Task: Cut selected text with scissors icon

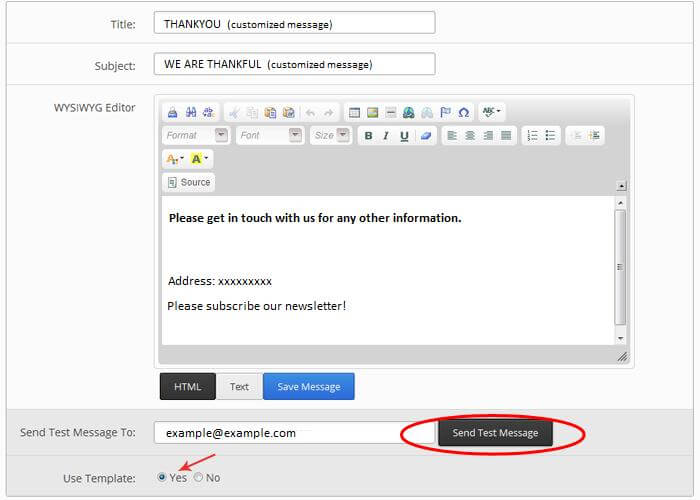Action: point(234,113)
